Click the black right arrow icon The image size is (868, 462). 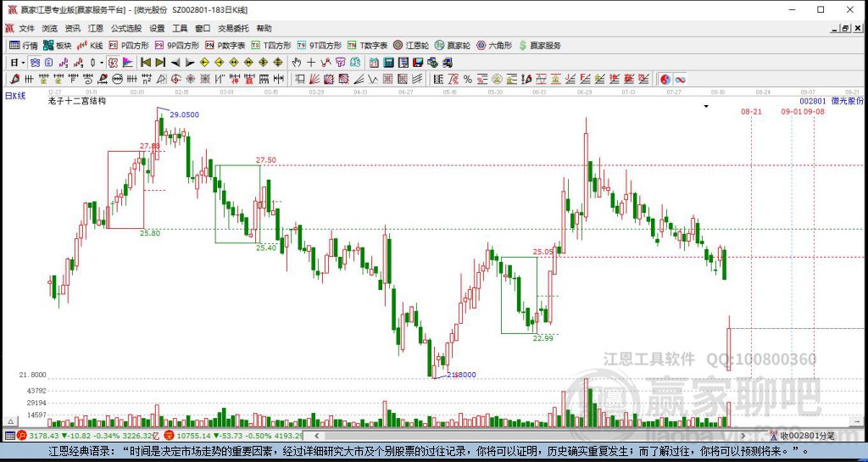coord(189,63)
